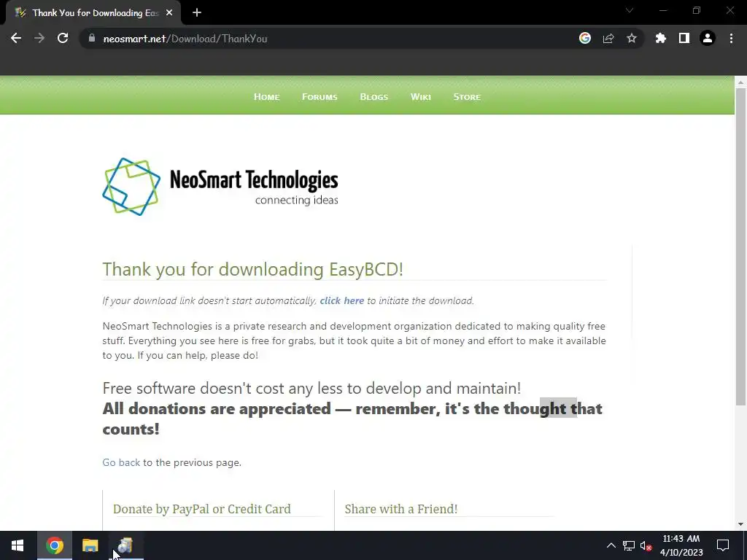
Task: Click the 'Donate by PayPal or Credit Card' heading
Action: [x=201, y=508]
